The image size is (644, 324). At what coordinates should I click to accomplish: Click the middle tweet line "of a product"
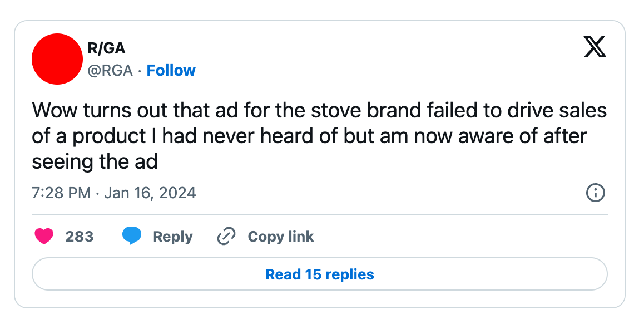309,136
